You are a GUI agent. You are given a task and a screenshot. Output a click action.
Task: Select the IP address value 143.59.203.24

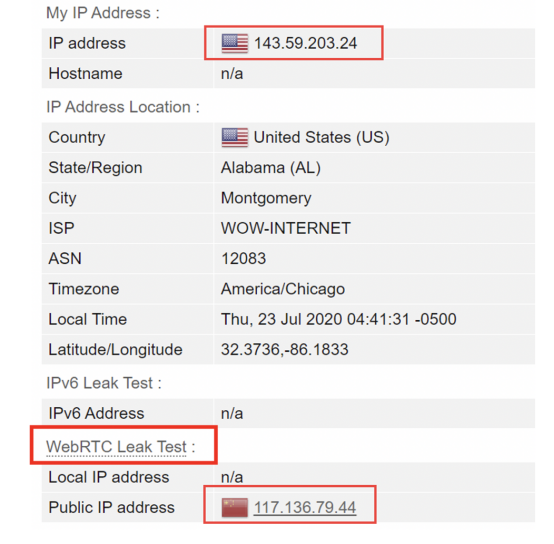(306, 43)
